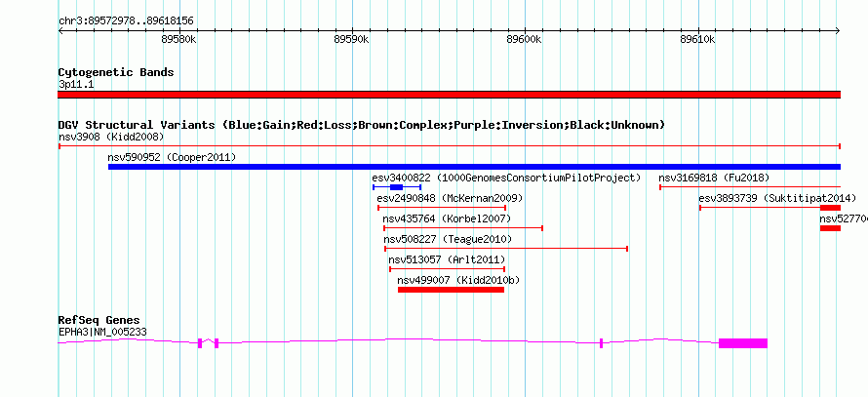Select the nsv508227 red variant line

pyautogui.click(x=506, y=249)
